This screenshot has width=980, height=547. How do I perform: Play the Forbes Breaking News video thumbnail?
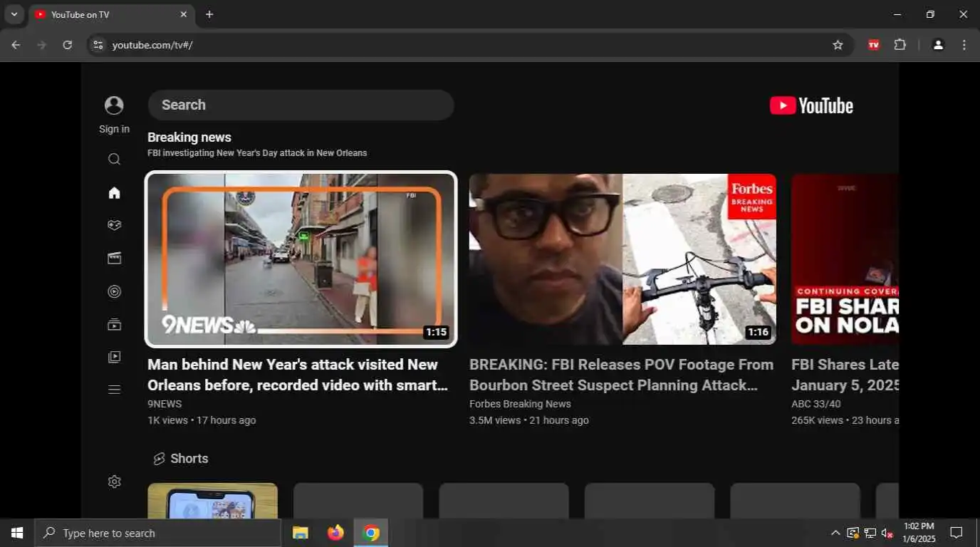622,259
